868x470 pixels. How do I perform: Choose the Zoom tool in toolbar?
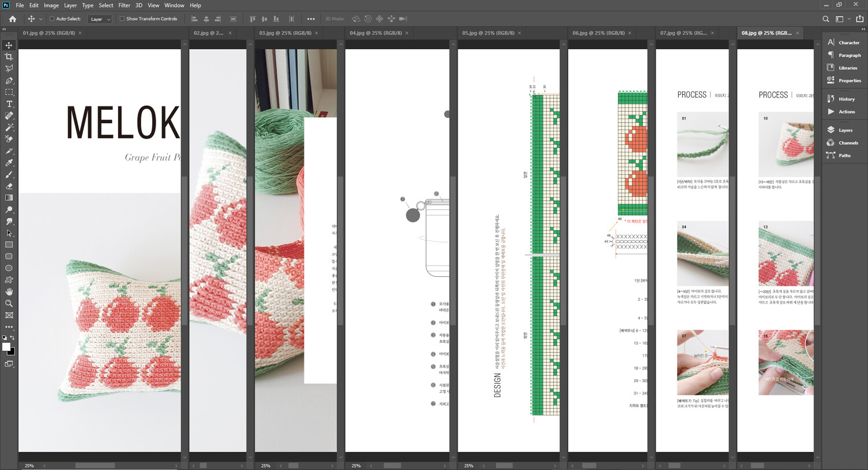[9, 304]
